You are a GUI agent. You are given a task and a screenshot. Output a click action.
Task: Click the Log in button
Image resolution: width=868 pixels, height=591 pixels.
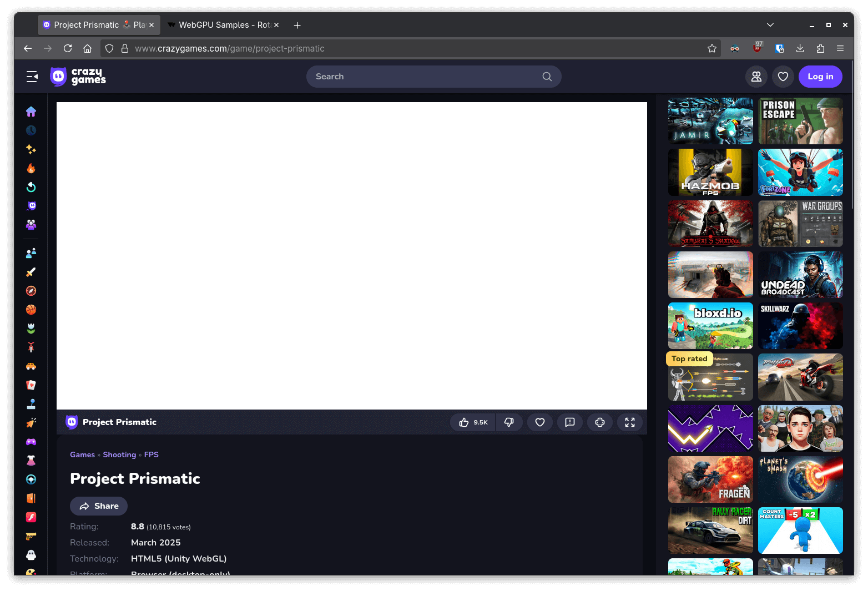(x=820, y=77)
